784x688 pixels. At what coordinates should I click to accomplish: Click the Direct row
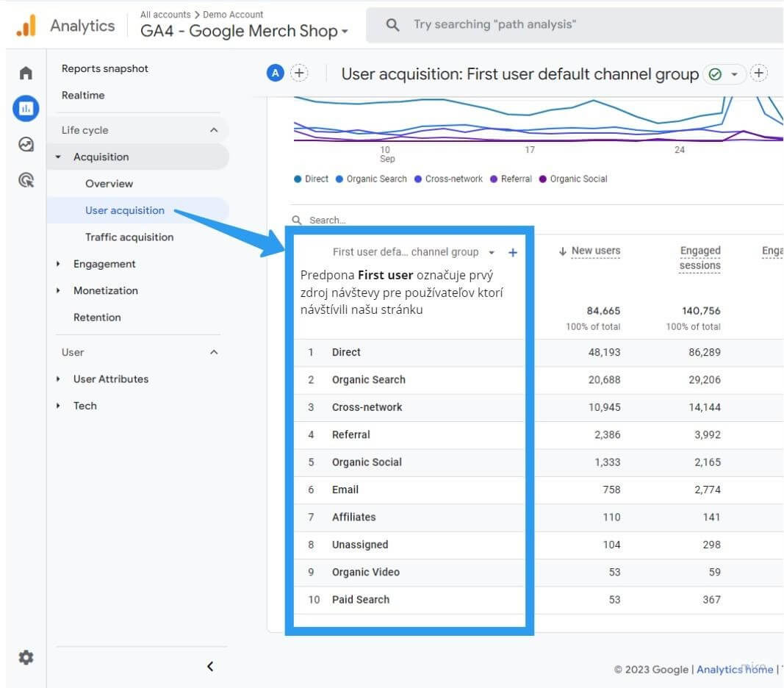point(538,352)
